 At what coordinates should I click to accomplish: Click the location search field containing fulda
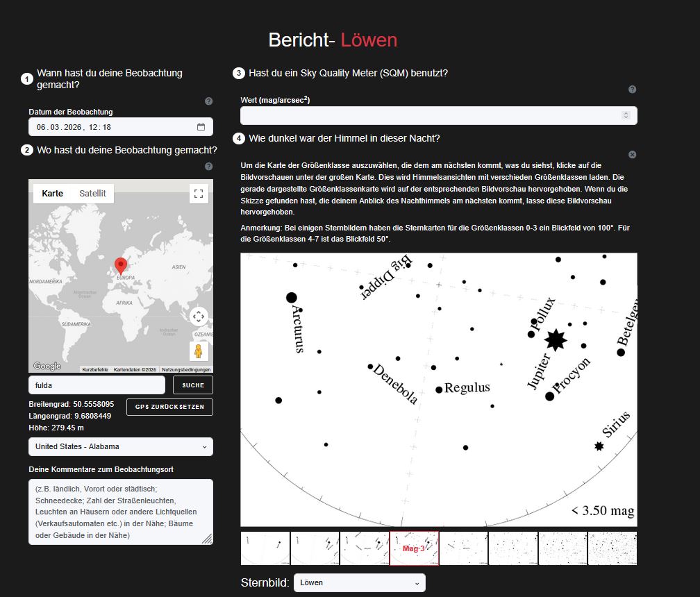click(x=97, y=385)
